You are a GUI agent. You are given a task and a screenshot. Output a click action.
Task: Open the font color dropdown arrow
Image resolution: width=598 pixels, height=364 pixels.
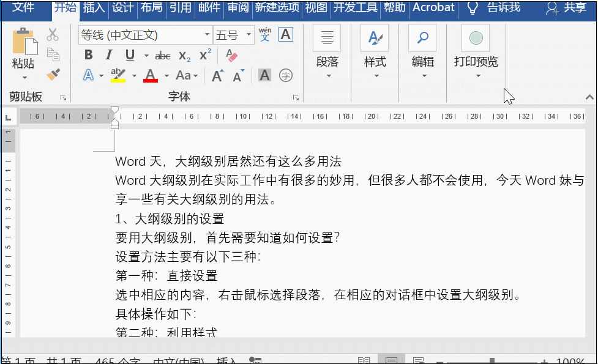coord(166,75)
